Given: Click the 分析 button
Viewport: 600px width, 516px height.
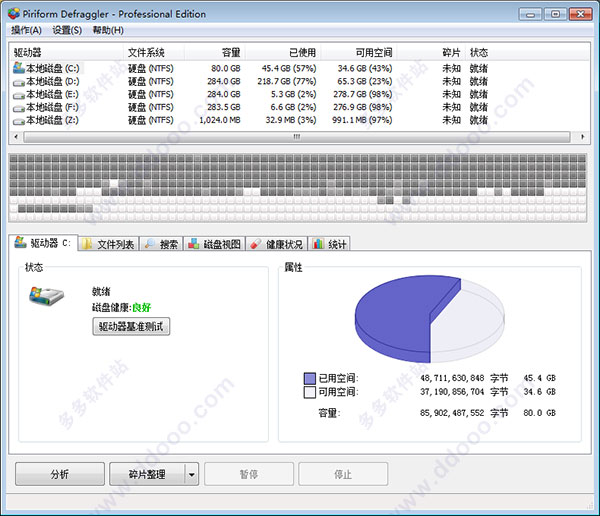Looking at the screenshot, I should pyautogui.click(x=60, y=474).
